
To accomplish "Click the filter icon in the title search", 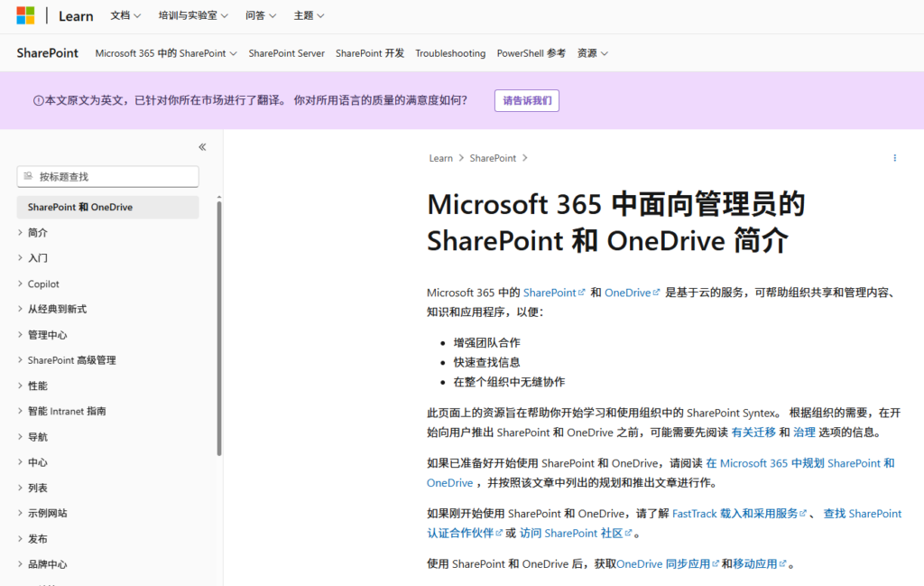I will point(28,176).
